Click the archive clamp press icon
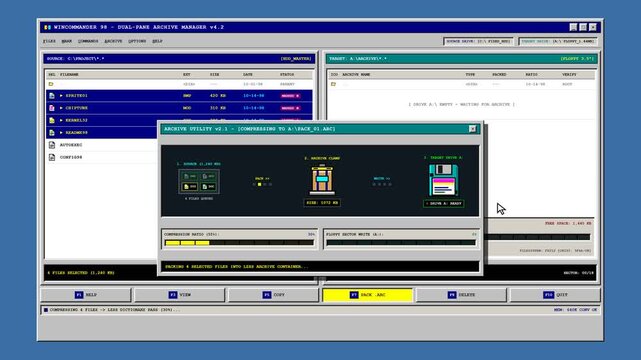 (x=322, y=179)
